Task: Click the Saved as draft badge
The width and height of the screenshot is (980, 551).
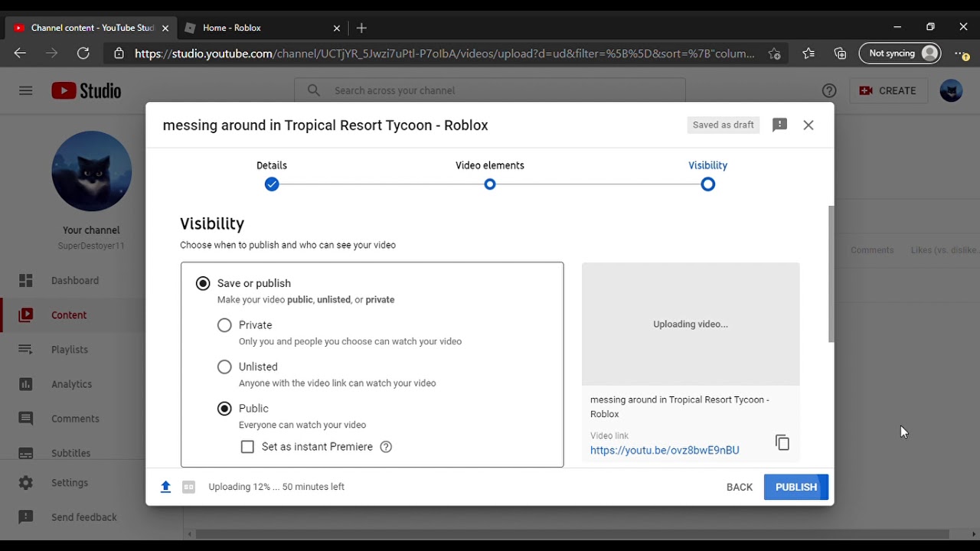Action: click(724, 125)
